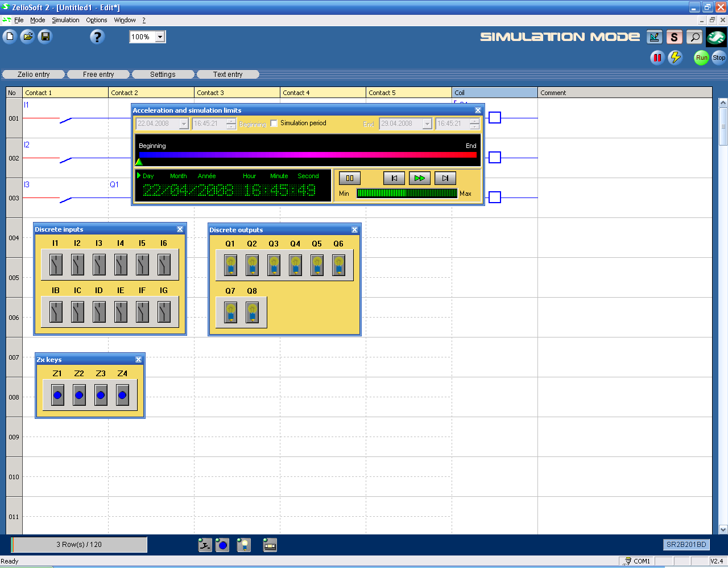
Task: Toggle discrete input switch I3
Action: coord(99,265)
